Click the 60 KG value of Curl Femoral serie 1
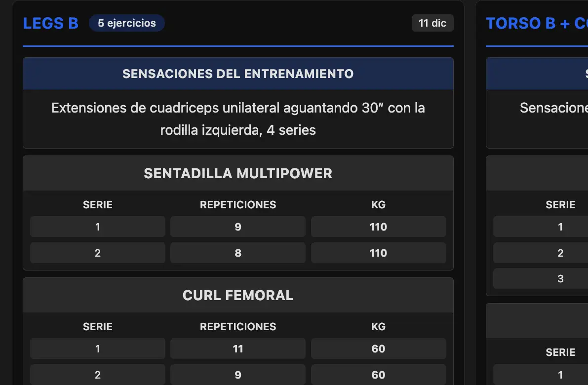Image resolution: width=588 pixels, height=385 pixels. (378, 348)
